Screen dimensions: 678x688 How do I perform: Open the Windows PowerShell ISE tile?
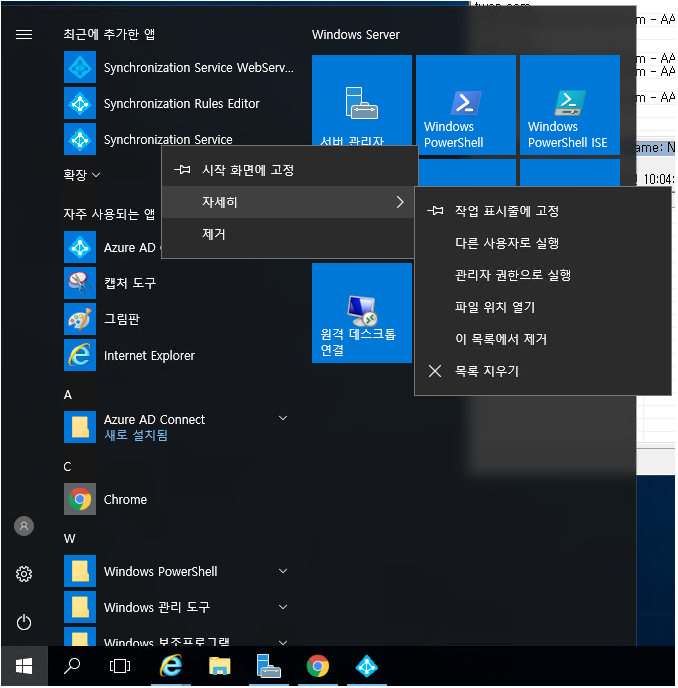[570, 105]
